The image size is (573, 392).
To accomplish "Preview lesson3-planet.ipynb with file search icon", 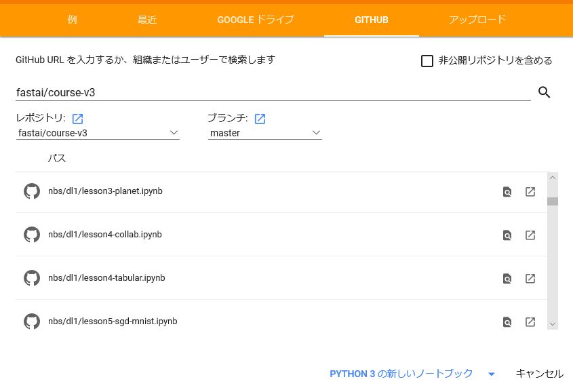I will (x=507, y=192).
